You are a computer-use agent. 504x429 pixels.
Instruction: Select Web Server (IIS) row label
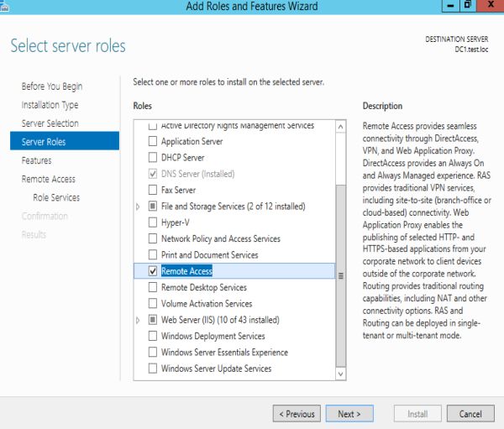pyautogui.click(x=220, y=320)
